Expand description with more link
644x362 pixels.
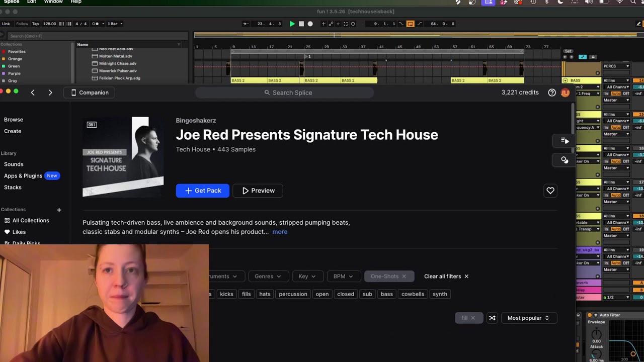click(x=280, y=232)
